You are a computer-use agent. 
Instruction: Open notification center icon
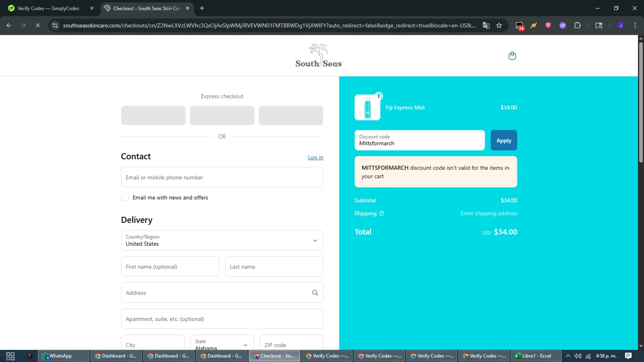(x=628, y=356)
